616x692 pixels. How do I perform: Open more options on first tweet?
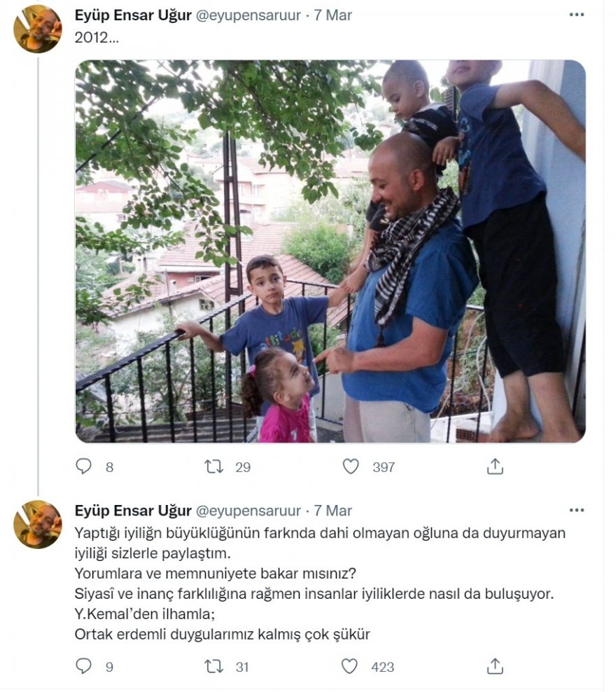pos(577,15)
